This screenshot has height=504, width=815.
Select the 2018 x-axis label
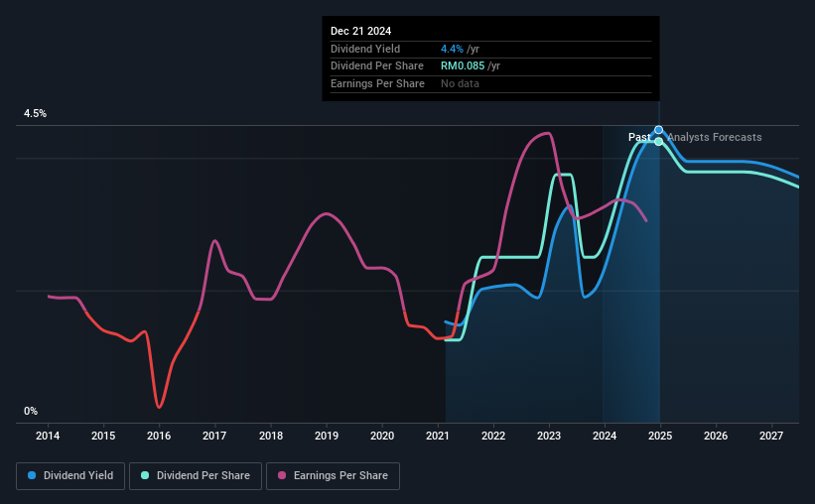[271, 436]
